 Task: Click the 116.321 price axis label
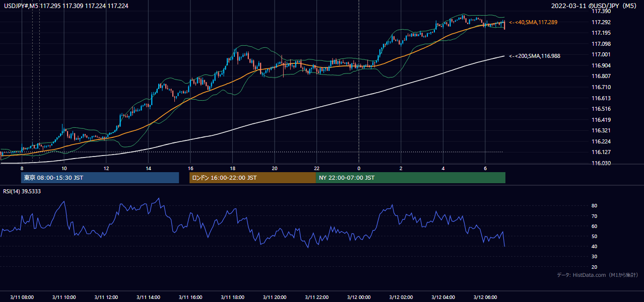(x=601, y=130)
